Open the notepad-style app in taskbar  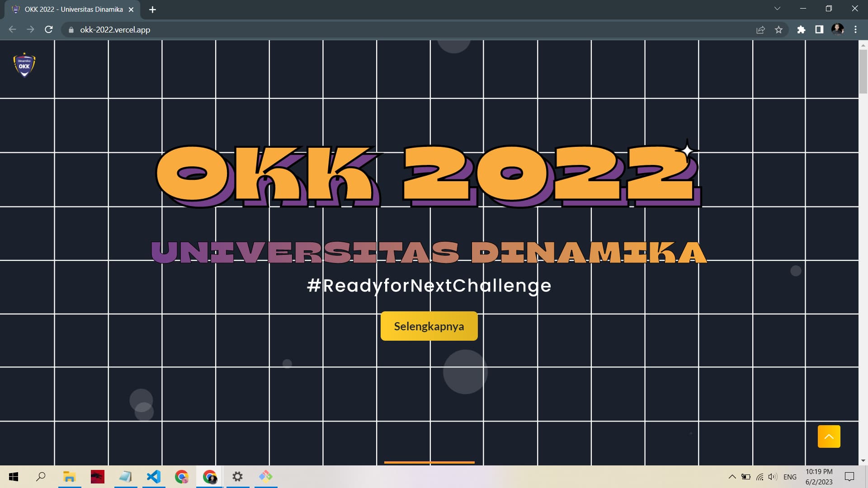[x=125, y=477]
